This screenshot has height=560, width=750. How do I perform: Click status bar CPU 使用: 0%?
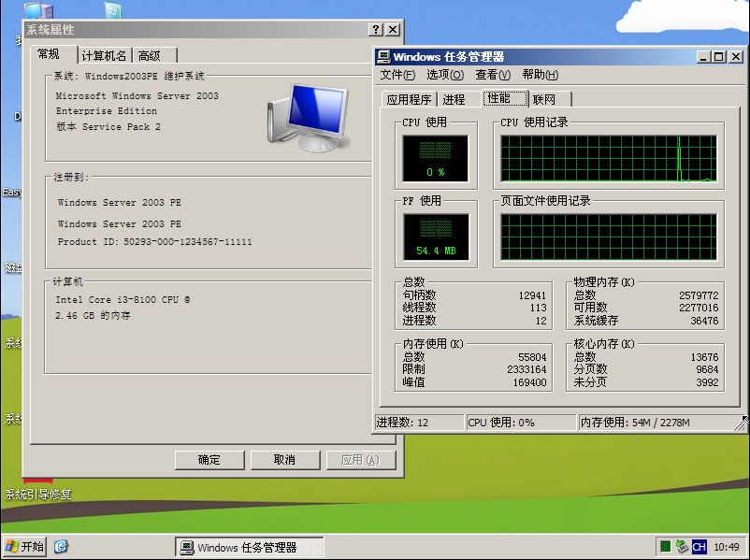click(x=522, y=423)
